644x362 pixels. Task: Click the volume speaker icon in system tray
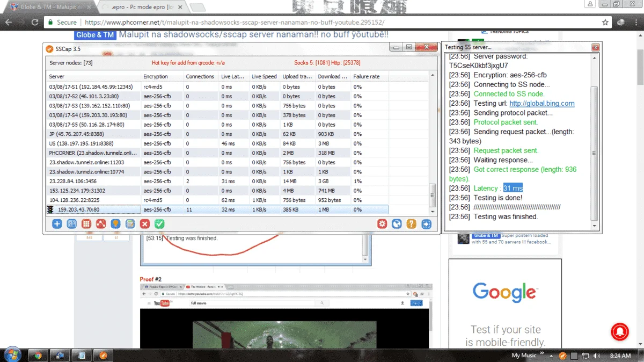click(x=596, y=356)
